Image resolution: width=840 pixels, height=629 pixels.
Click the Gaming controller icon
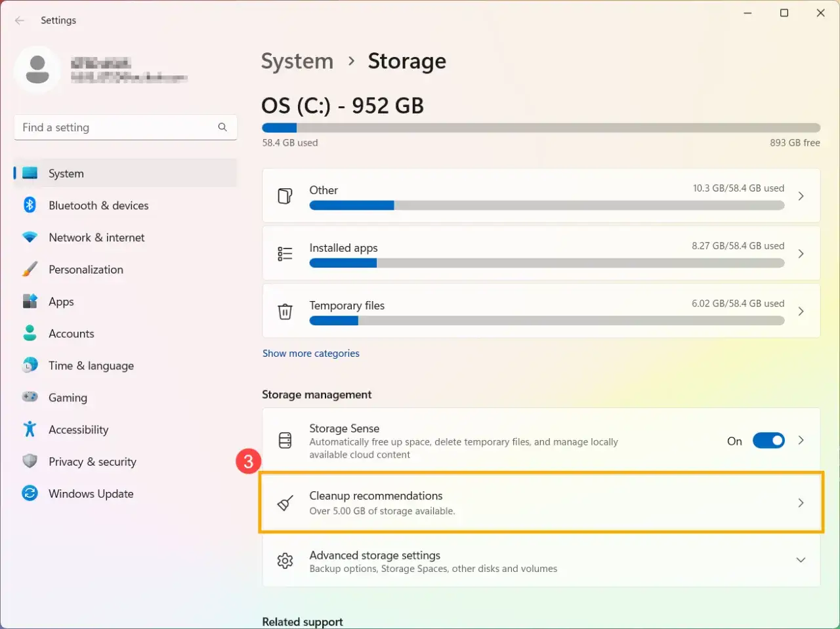pyautogui.click(x=30, y=397)
